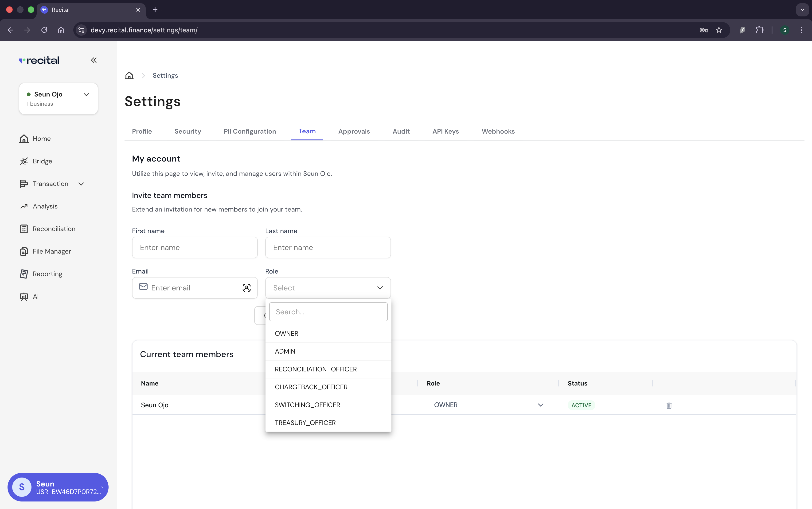
Task: Click the contact picker icon in Email field
Action: 246,288
